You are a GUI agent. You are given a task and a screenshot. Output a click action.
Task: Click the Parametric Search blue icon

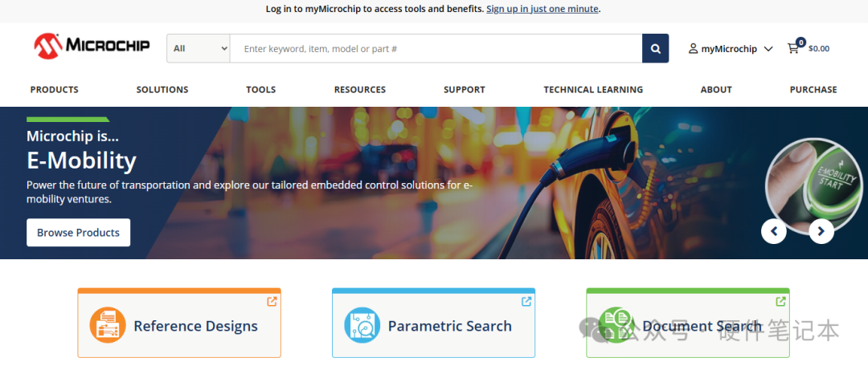point(362,325)
